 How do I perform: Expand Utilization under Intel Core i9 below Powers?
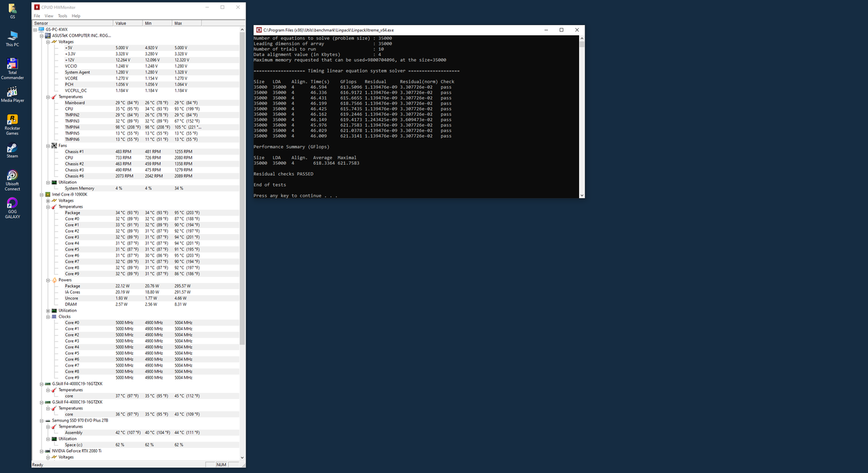click(x=47, y=310)
